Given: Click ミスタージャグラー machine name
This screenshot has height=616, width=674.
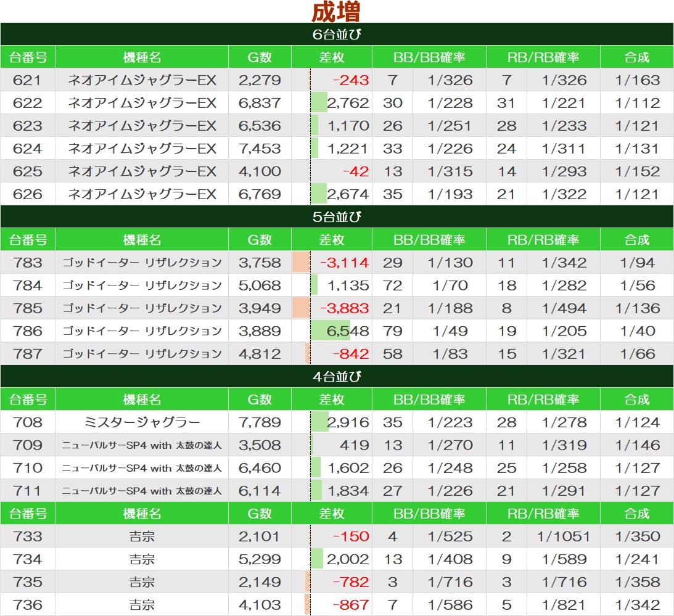Looking at the screenshot, I should 142,422.
